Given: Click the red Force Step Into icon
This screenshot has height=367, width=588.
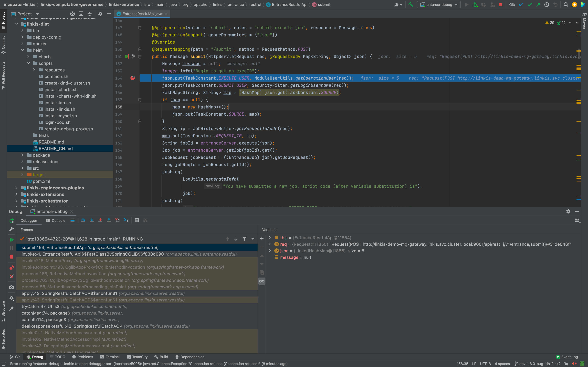Looking at the screenshot, I should 100,220.
